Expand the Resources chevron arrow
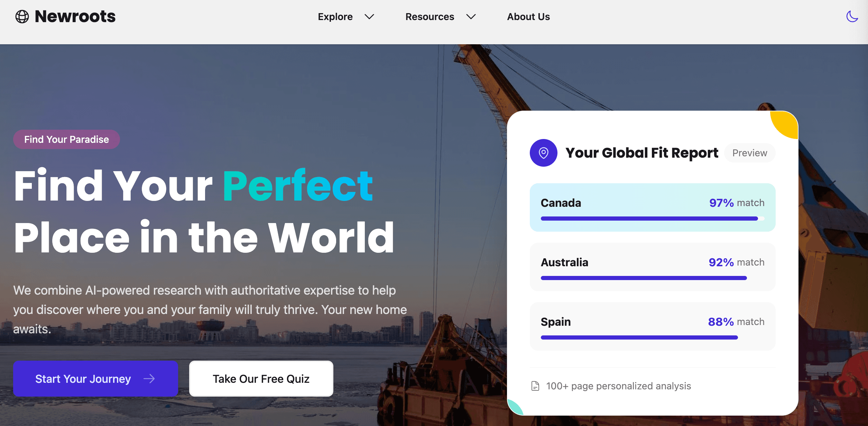The width and height of the screenshot is (868, 426). (471, 17)
